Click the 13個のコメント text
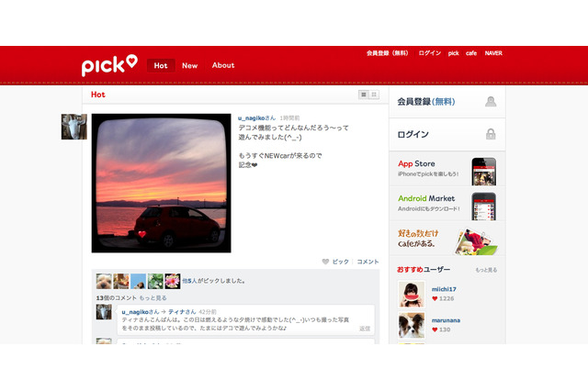 click(117, 298)
